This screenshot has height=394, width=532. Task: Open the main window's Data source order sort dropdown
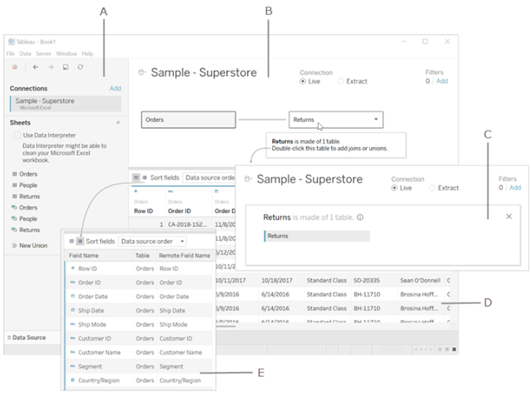(210, 178)
